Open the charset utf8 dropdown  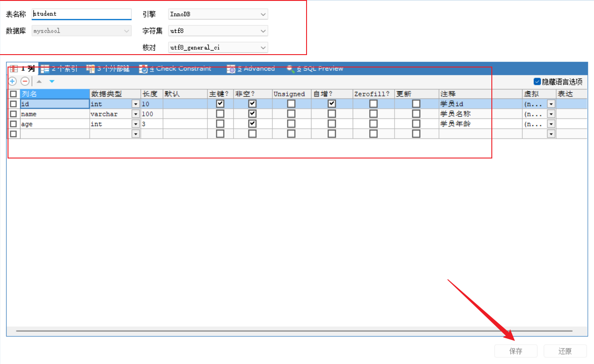[218, 31]
